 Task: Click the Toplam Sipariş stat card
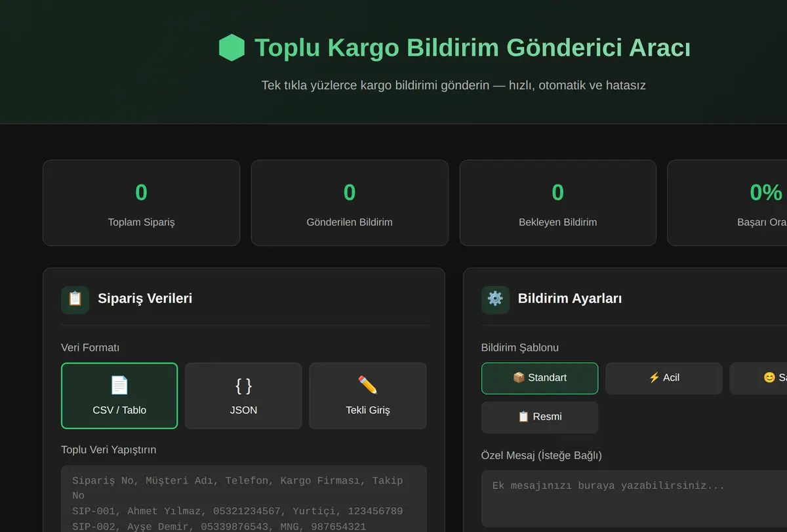[142, 203]
